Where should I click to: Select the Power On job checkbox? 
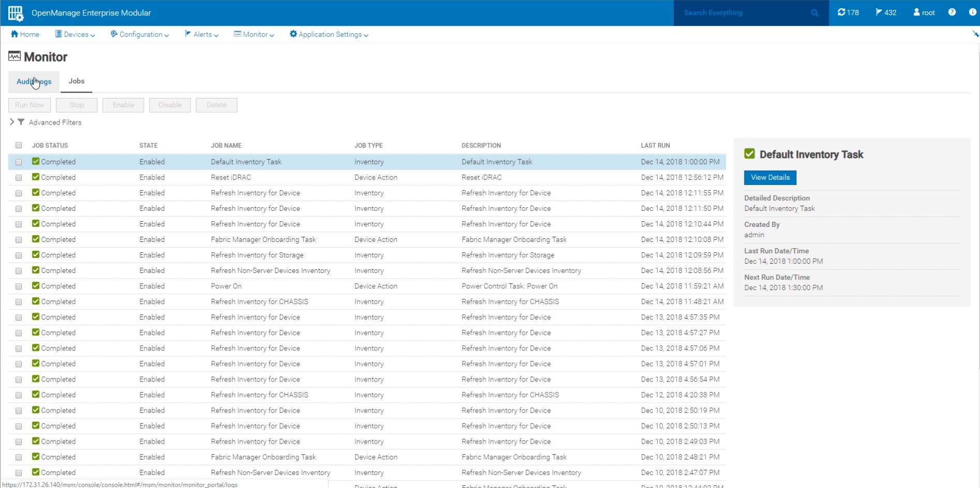click(19, 286)
